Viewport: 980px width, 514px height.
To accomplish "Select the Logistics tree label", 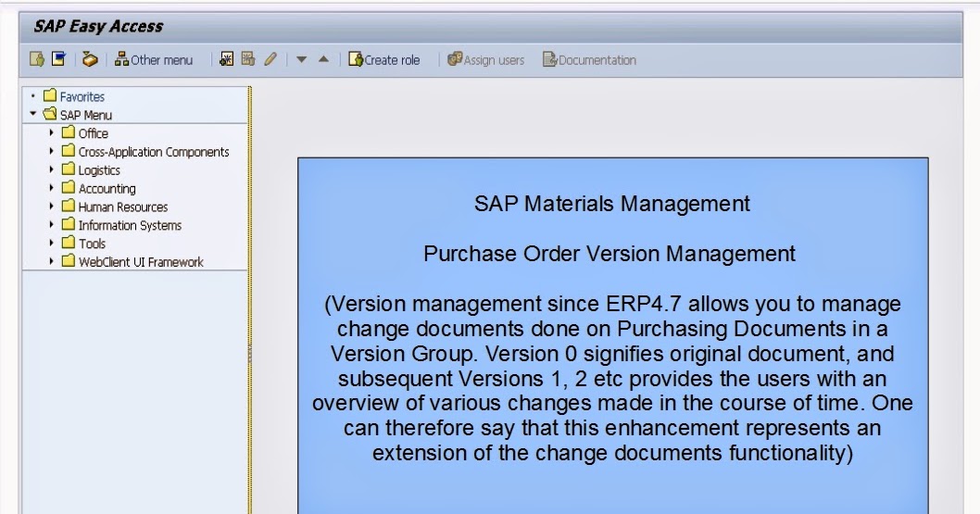I will (x=99, y=170).
